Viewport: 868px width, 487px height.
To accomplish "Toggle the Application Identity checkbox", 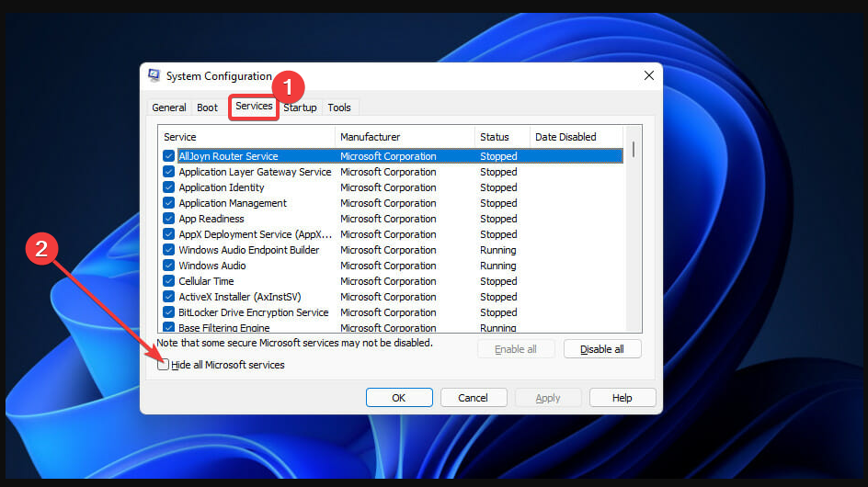I will point(169,187).
